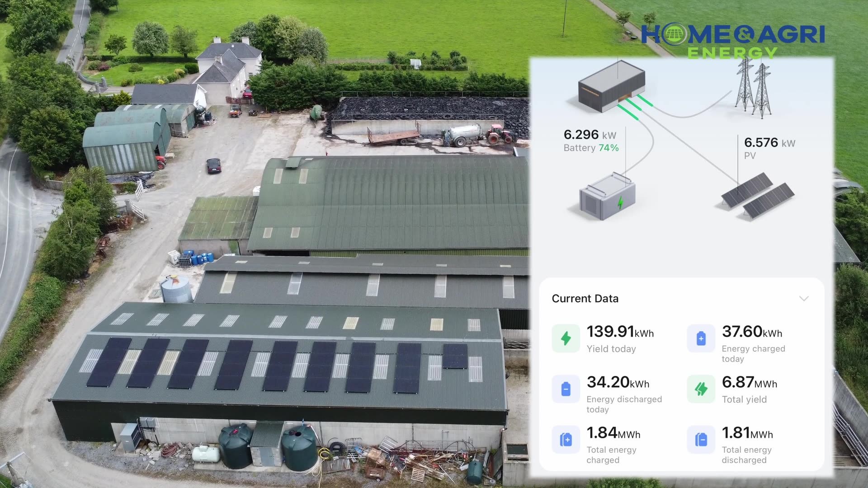Click the 1.81MWh total energy discharged value
The image size is (868, 488).
747,433
